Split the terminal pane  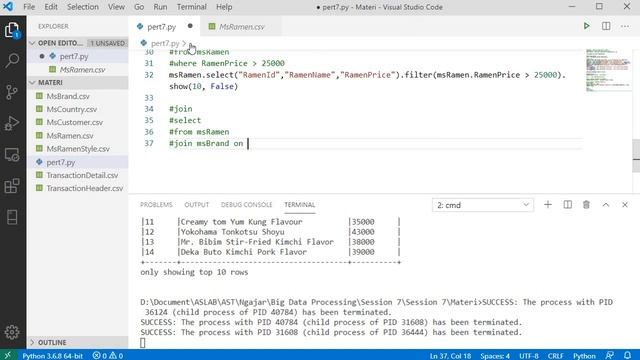click(567, 204)
